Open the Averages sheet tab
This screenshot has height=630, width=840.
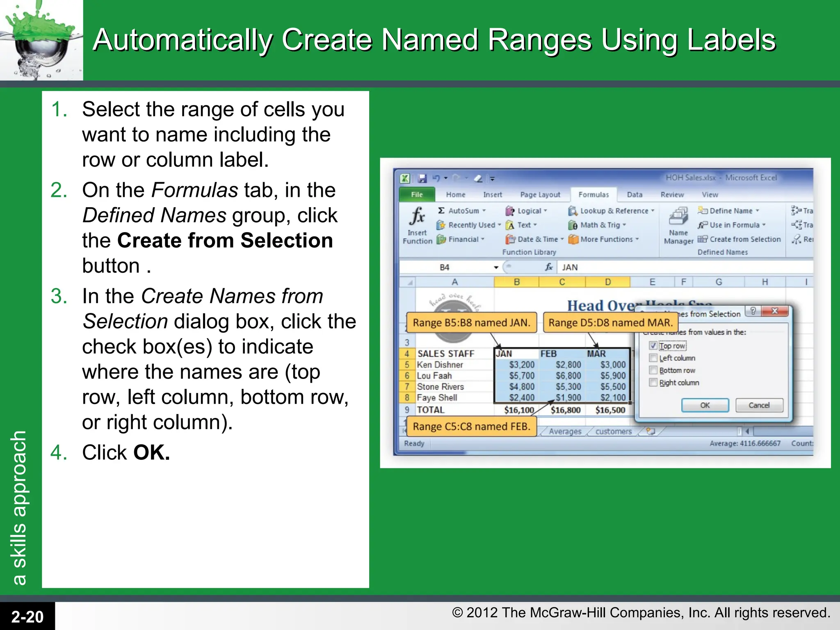coord(565,431)
